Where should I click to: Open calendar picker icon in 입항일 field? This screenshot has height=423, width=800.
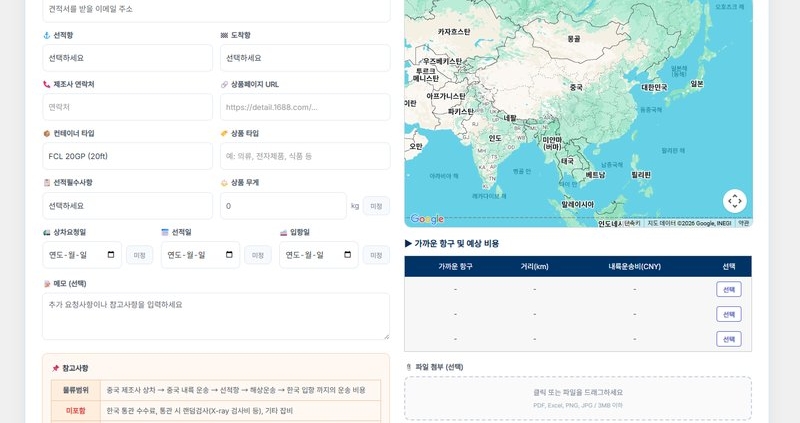(347, 255)
